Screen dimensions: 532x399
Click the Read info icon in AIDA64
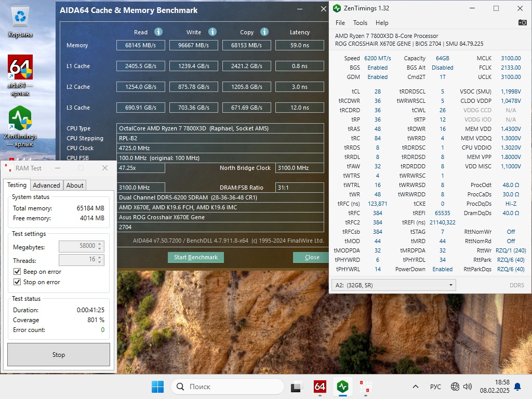158,32
